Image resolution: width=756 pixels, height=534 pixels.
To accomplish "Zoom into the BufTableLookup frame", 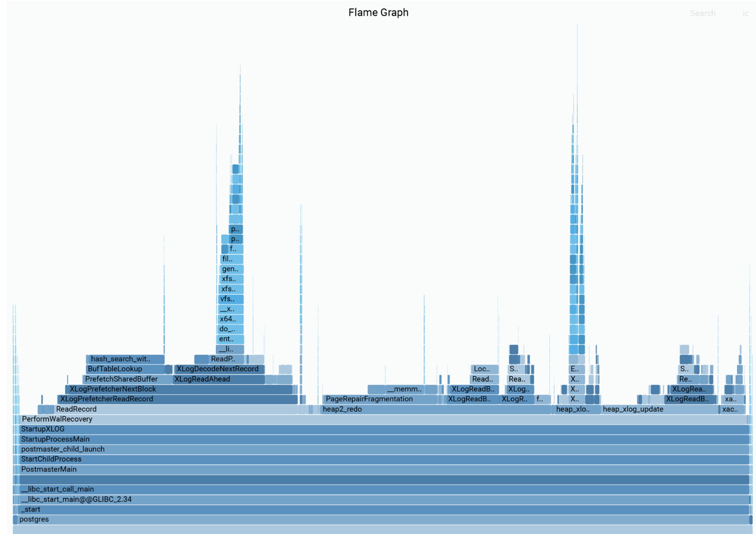I will tap(126, 369).
